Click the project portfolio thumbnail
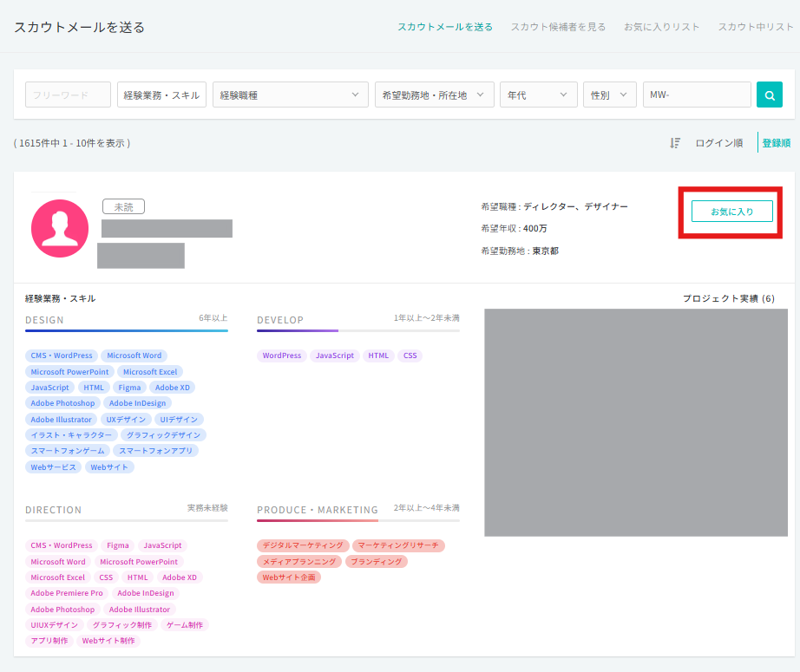The height and width of the screenshot is (672, 800). tap(635, 422)
